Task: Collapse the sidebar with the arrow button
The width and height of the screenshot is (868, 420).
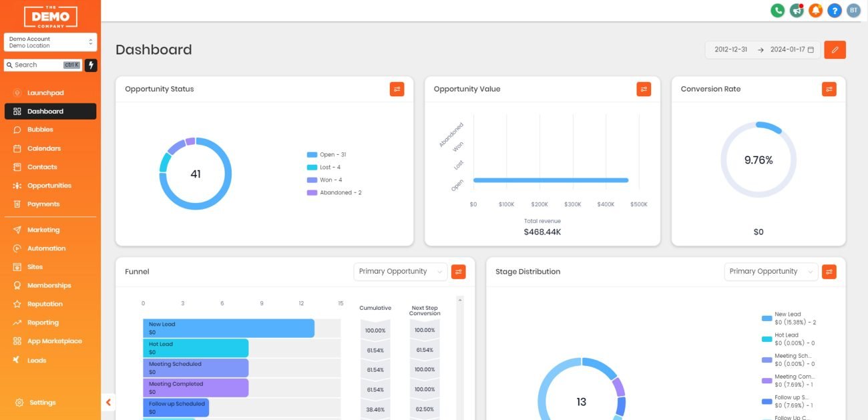Action: coord(108,402)
